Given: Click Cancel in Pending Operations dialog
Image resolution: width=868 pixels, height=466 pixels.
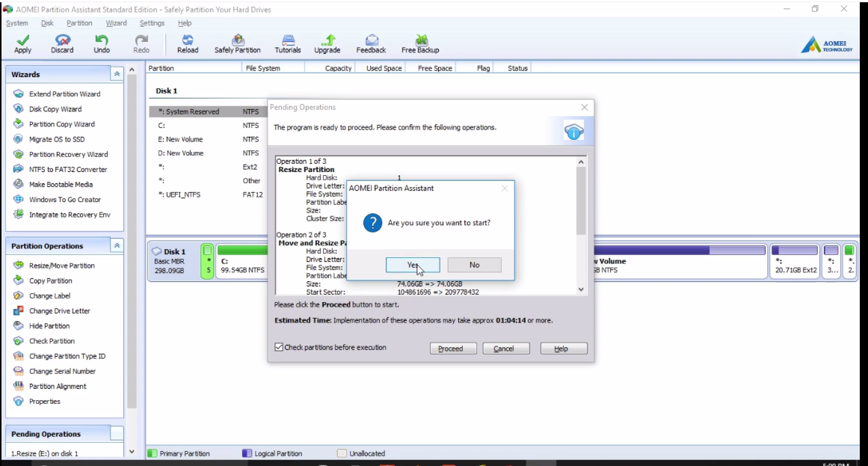Looking at the screenshot, I should (506, 349).
